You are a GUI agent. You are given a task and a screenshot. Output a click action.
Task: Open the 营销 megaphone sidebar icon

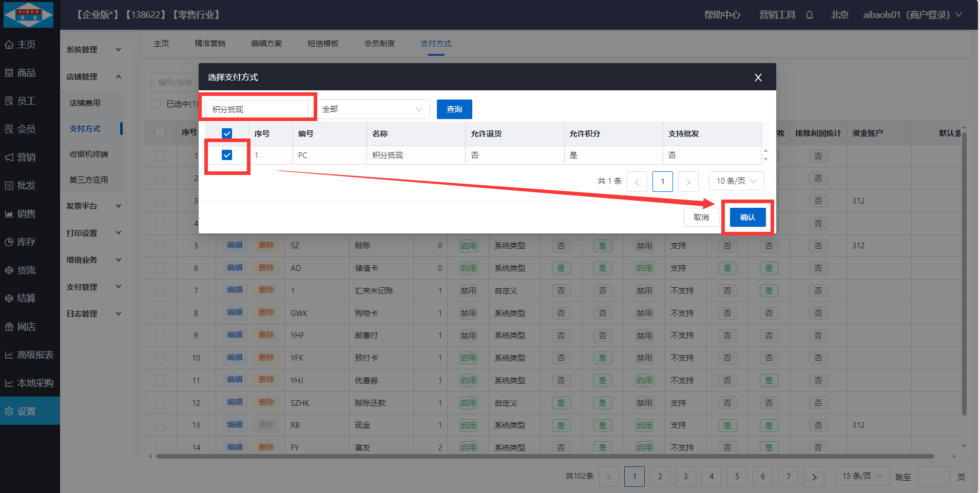[x=9, y=157]
